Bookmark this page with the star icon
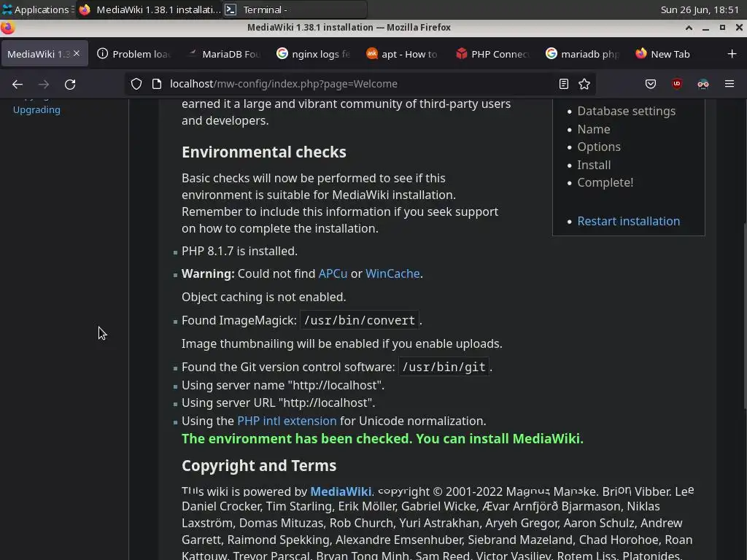 click(x=584, y=85)
